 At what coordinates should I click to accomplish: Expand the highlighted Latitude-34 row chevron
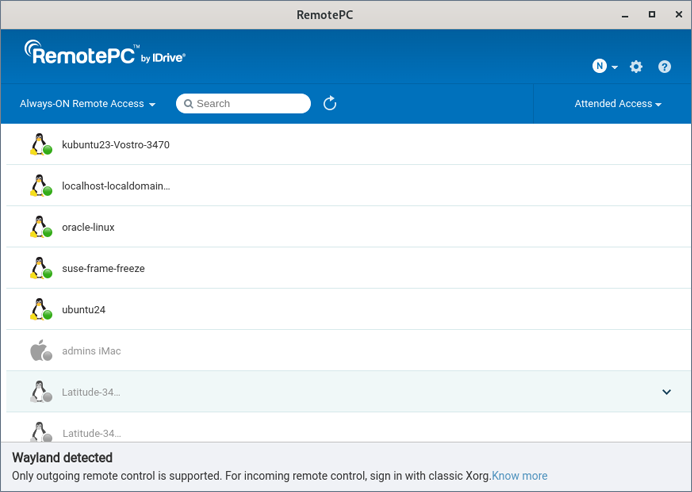tap(667, 392)
